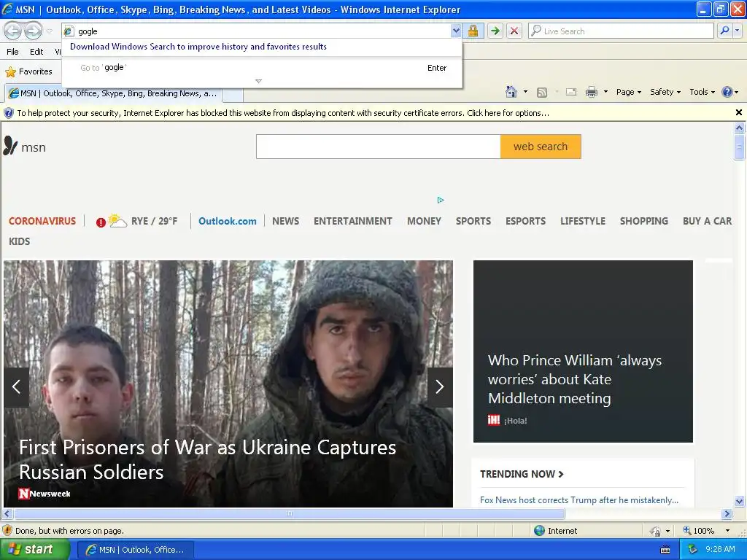747x560 pixels.
Task: Click the RSS feeds icon
Action: tap(542, 93)
